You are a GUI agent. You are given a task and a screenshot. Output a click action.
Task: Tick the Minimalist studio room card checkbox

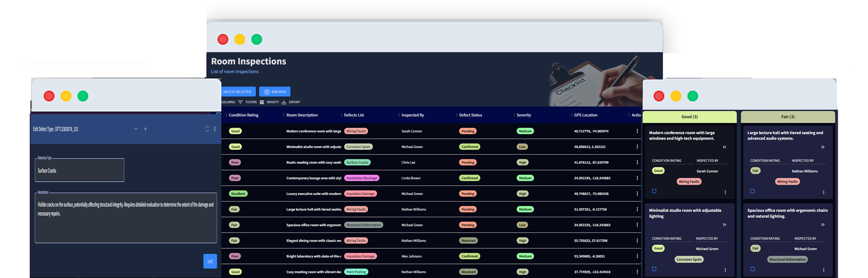point(654,269)
